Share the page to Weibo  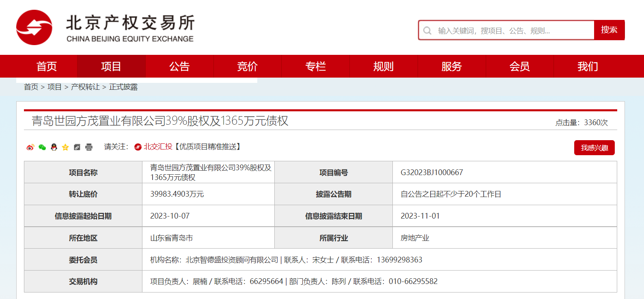(30, 147)
